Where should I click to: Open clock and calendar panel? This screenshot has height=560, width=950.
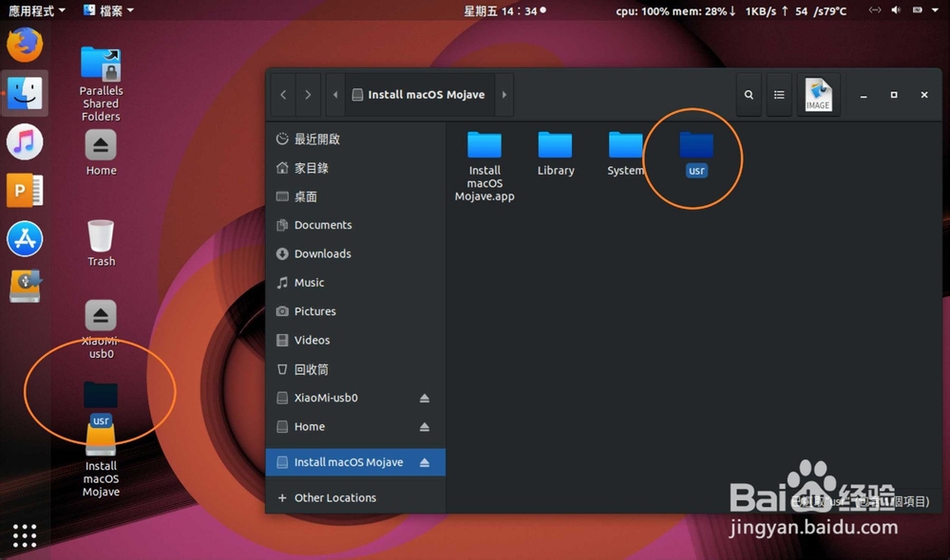(504, 10)
